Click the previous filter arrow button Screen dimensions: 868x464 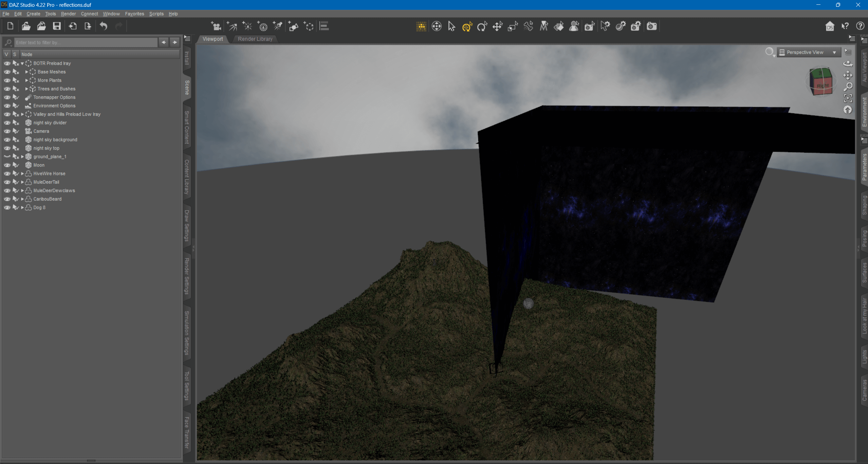click(164, 42)
